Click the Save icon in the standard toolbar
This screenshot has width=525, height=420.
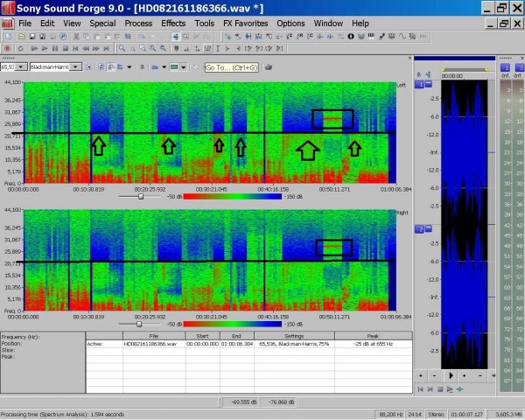[31, 37]
